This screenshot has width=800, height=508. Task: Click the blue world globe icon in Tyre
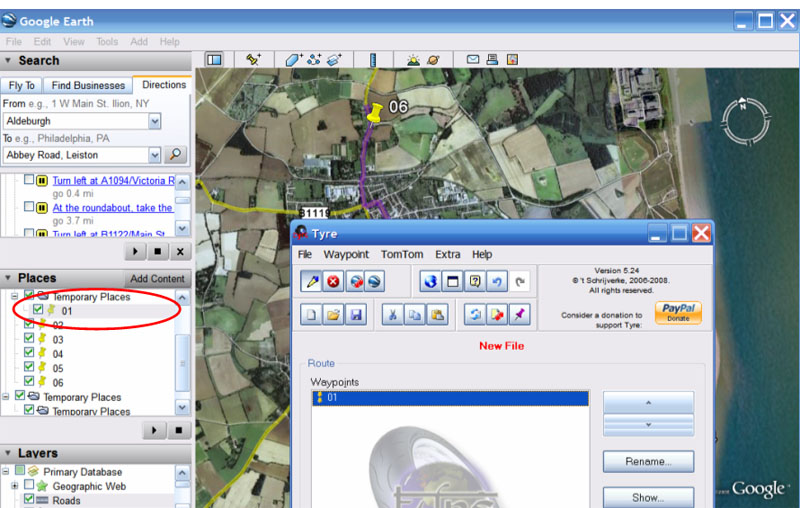[431, 281]
